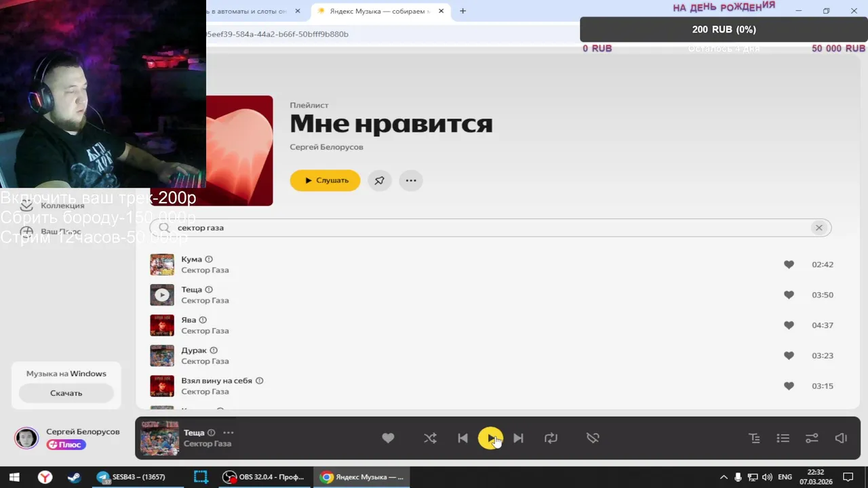This screenshot has width=868, height=488.
Task: Click the Плюс subscription badge
Action: (x=66, y=445)
